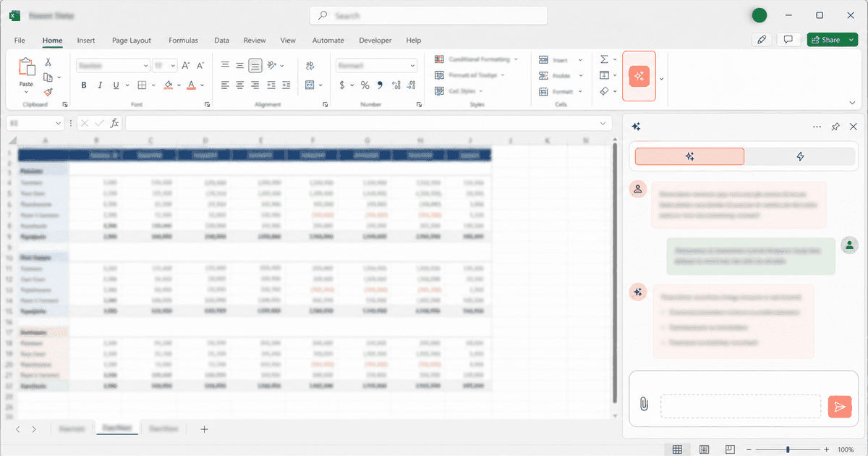The width and height of the screenshot is (868, 456).
Task: Click the Borders grid icon
Action: coord(142,85)
